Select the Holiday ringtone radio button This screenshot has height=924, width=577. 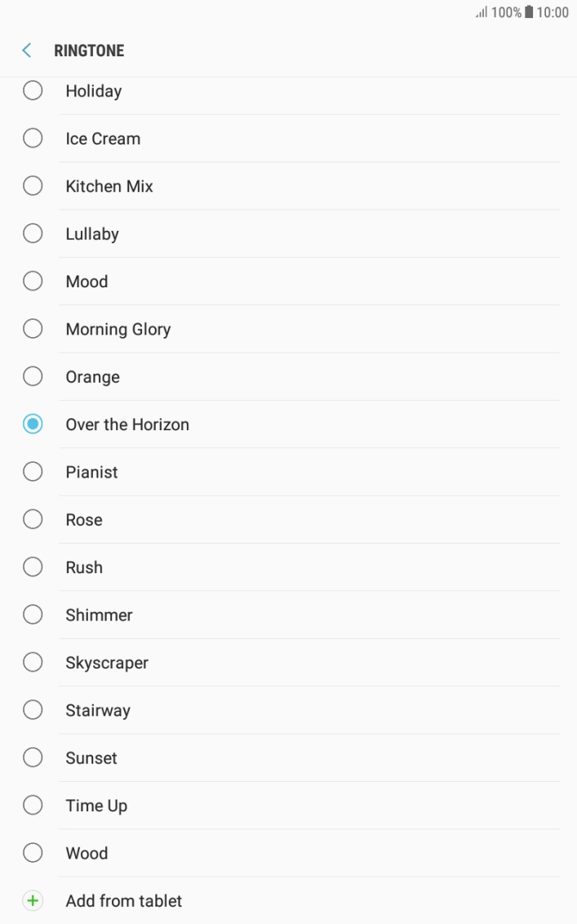click(33, 91)
